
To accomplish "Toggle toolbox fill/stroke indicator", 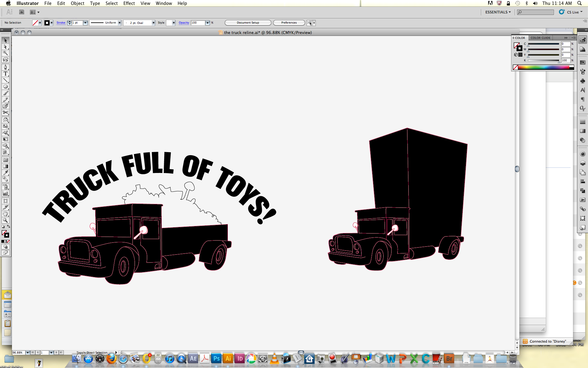I will coord(5,234).
